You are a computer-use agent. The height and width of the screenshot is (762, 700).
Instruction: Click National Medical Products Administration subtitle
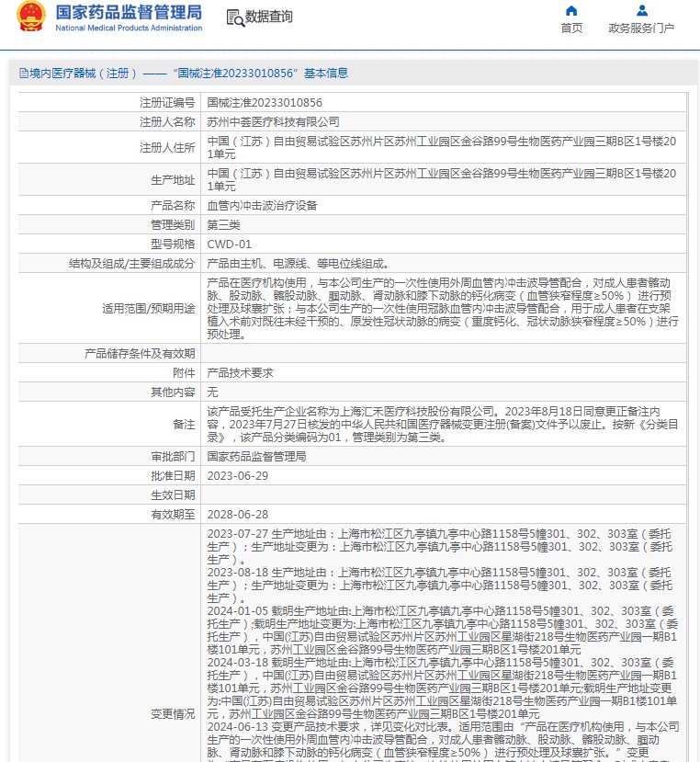129,28
